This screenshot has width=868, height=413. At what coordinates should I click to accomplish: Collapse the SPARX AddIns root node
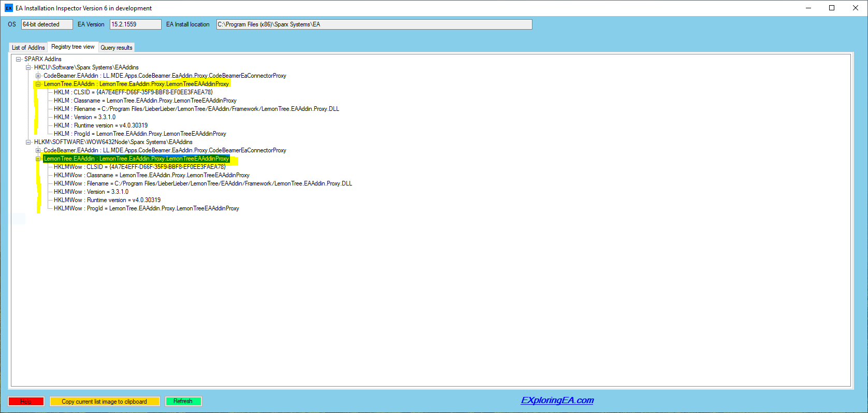point(19,59)
